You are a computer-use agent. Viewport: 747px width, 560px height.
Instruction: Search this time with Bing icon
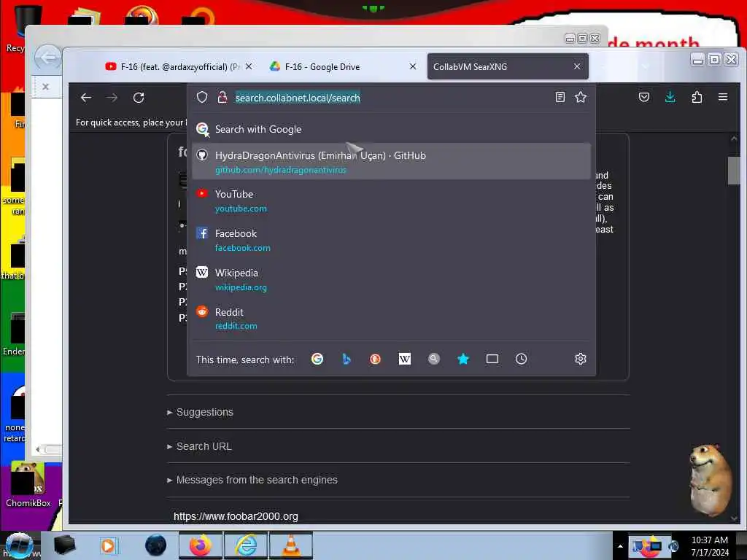[347, 359]
